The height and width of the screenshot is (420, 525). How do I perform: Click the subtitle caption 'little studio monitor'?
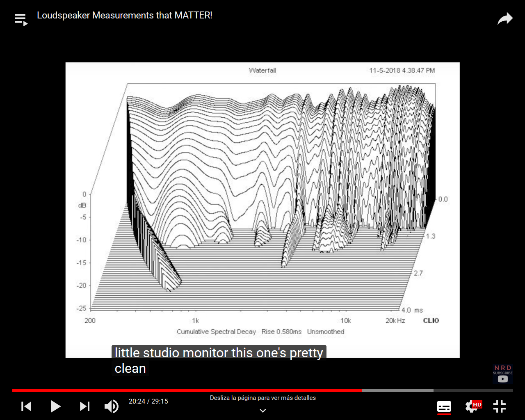(x=171, y=353)
